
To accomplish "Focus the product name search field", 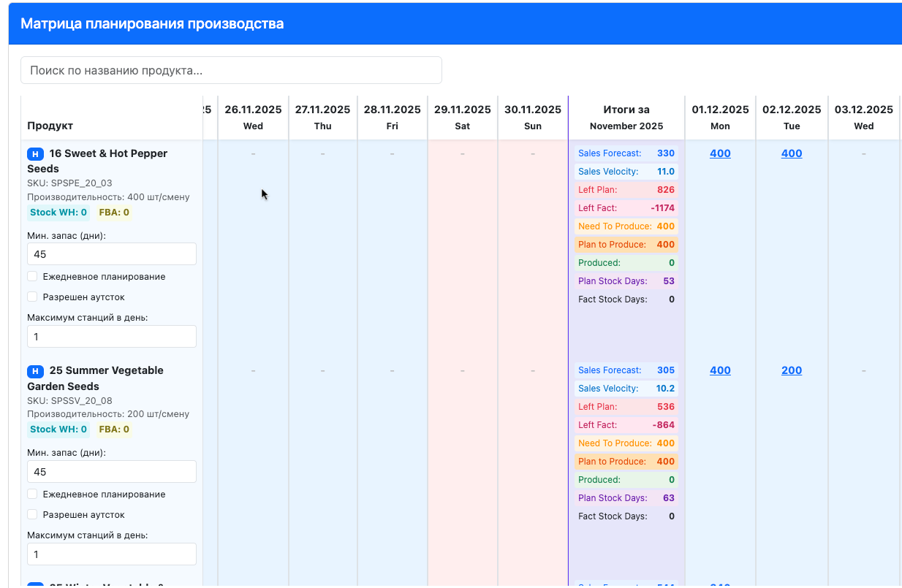I will 231,70.
